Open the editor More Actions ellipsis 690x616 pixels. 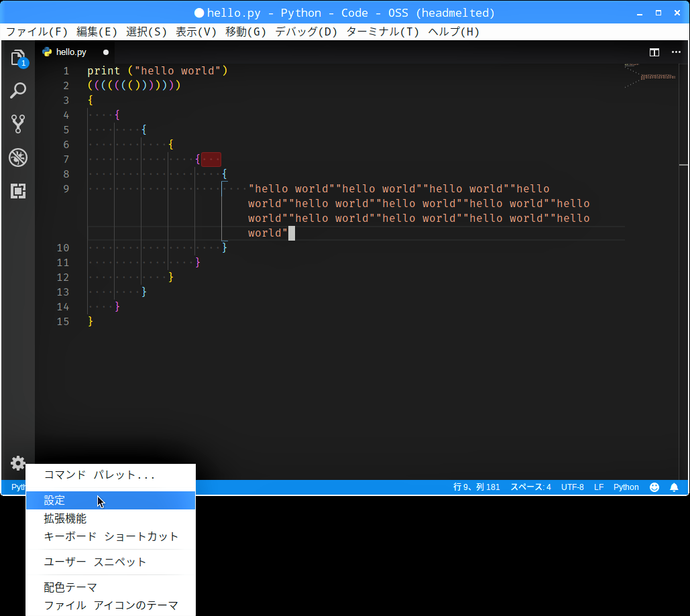point(676,52)
